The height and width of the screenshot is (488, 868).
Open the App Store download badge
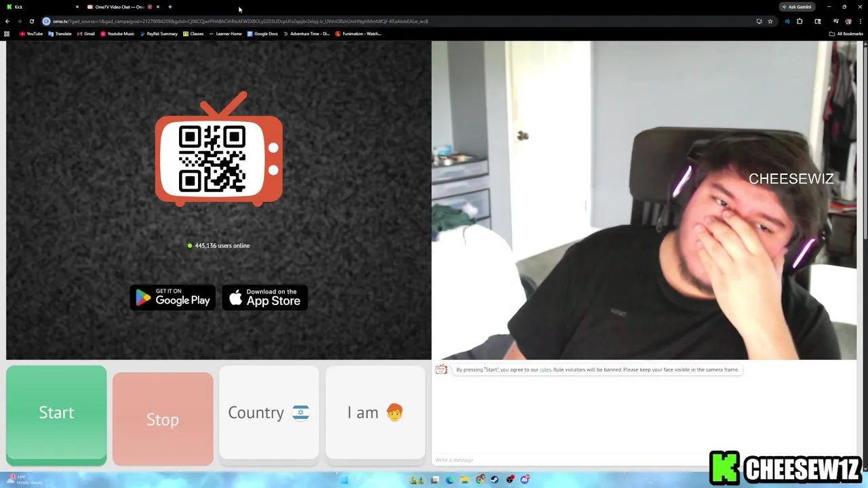[265, 298]
